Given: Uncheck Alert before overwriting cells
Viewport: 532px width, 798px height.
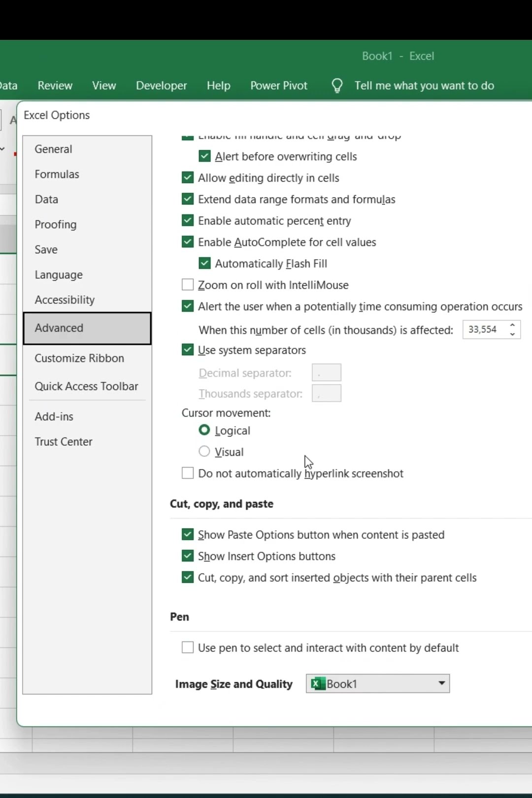Looking at the screenshot, I should [204, 157].
